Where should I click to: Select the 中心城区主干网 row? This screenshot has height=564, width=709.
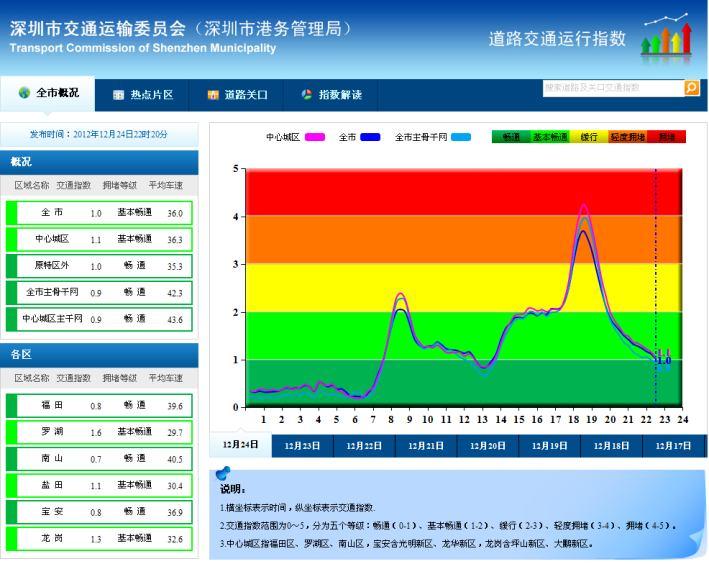coord(99,319)
